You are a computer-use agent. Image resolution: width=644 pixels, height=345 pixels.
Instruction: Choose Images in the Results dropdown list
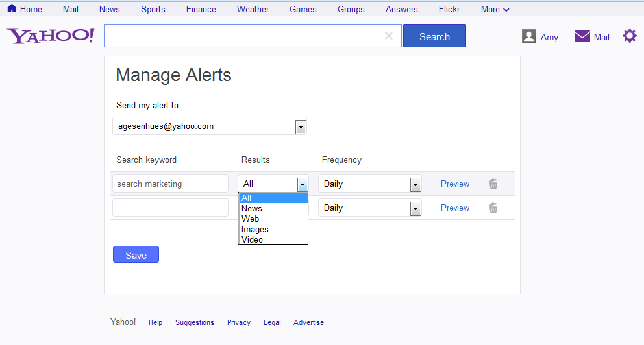pos(254,229)
